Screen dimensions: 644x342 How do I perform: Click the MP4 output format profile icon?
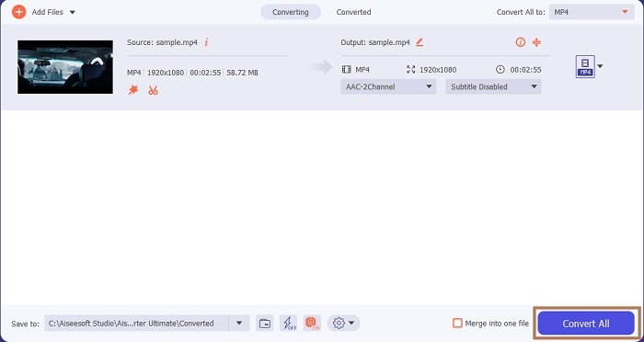[x=585, y=67]
